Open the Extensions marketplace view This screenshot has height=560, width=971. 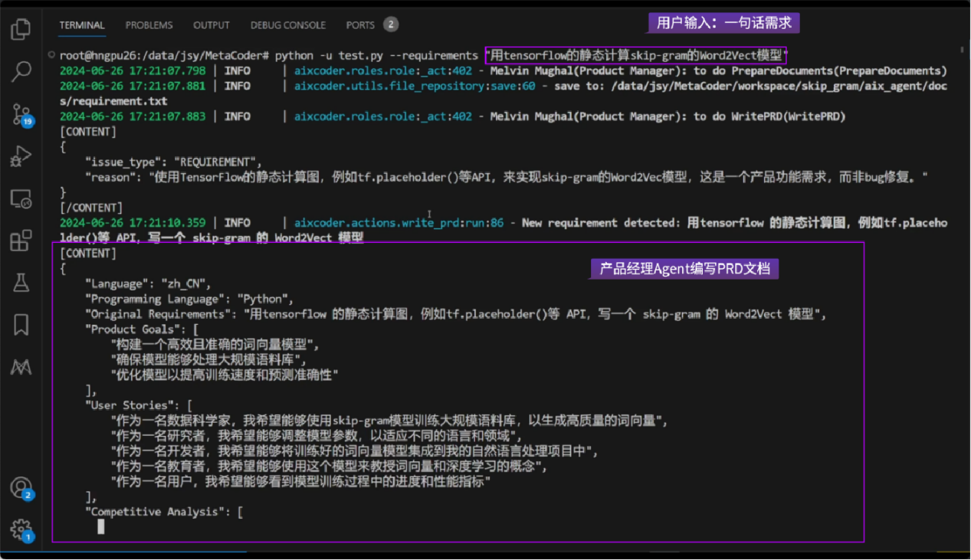(x=21, y=241)
